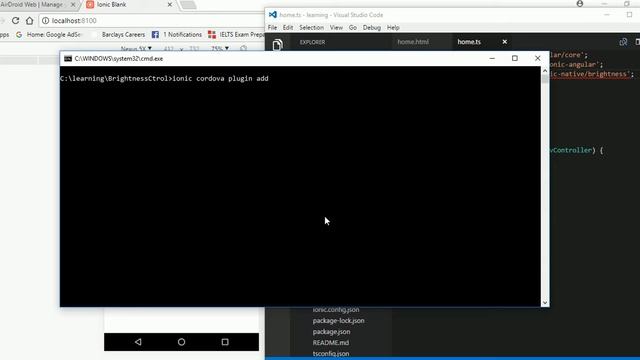The height and width of the screenshot is (360, 640).
Task: Close the home.ts editor tab
Action: pyautogui.click(x=504, y=42)
